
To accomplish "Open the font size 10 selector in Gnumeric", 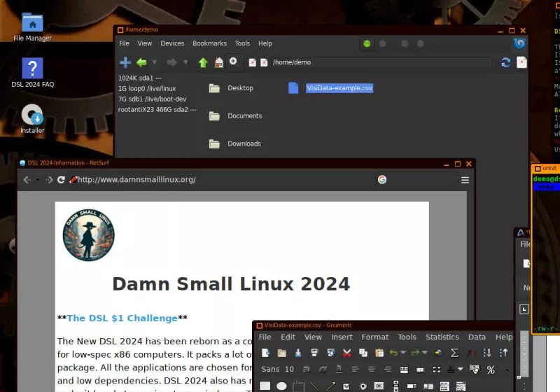I will (x=289, y=369).
